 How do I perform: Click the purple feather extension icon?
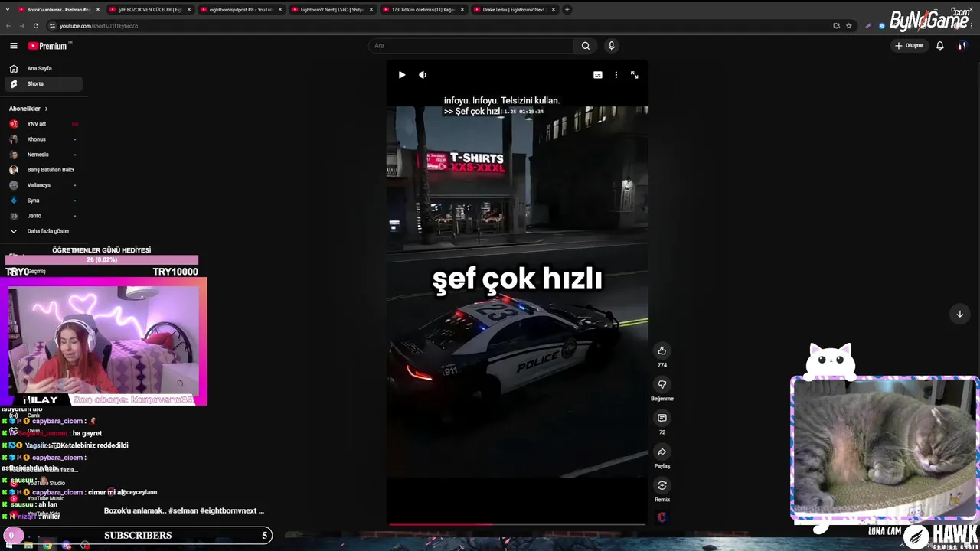[x=867, y=26]
